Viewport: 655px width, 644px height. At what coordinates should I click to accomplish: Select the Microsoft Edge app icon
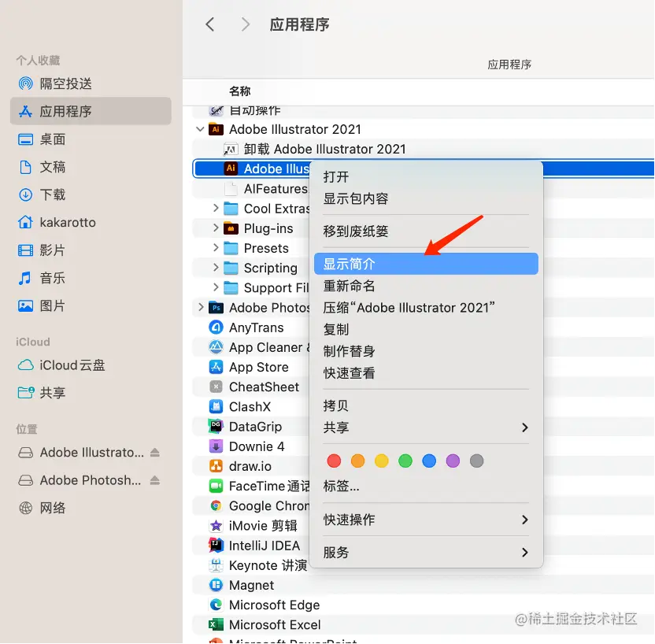click(x=216, y=605)
